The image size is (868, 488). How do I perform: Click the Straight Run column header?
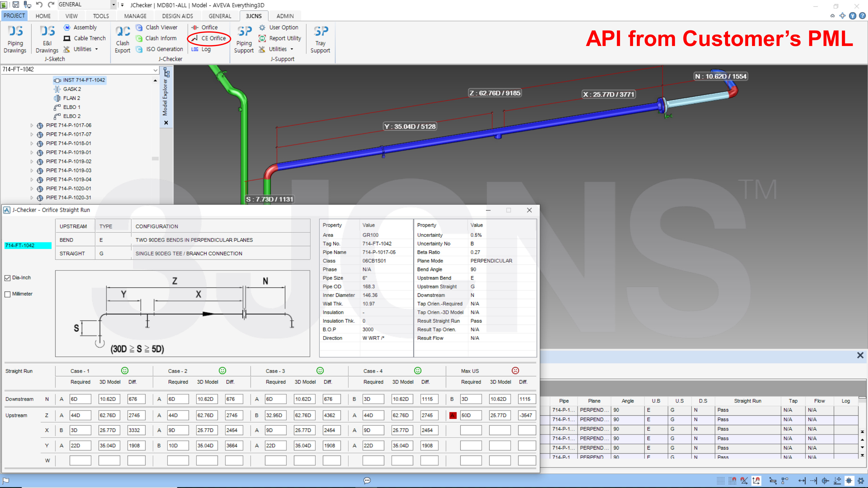point(747,401)
